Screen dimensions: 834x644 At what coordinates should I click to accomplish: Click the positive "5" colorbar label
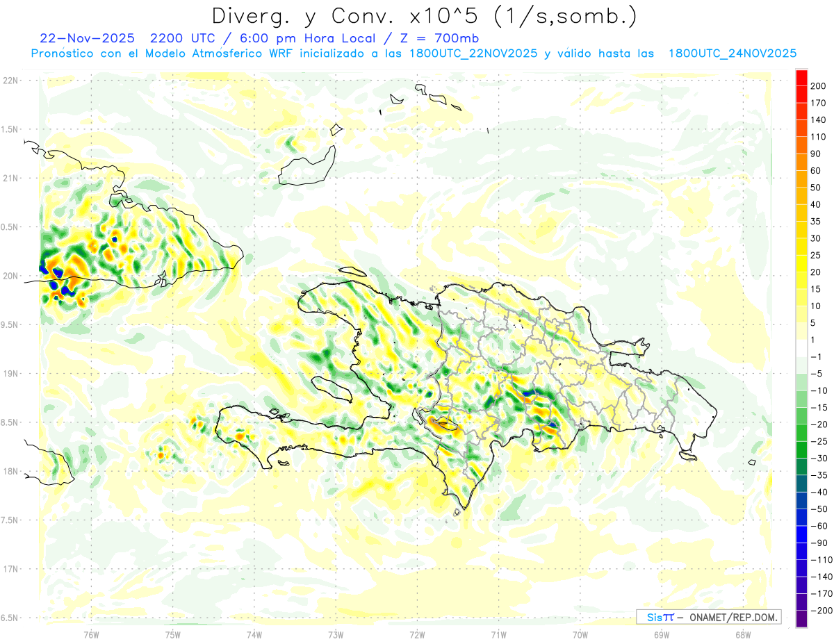point(815,323)
